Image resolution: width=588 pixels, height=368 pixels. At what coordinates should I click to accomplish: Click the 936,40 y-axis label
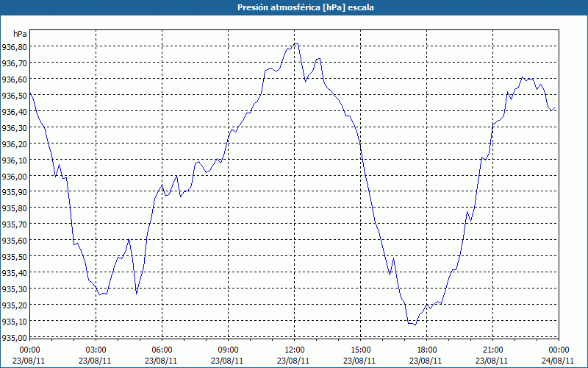coord(14,112)
